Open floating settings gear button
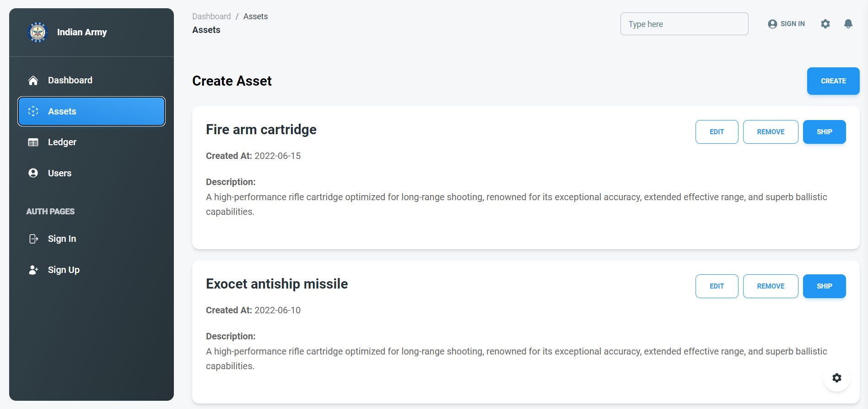868x409 pixels. click(x=837, y=378)
